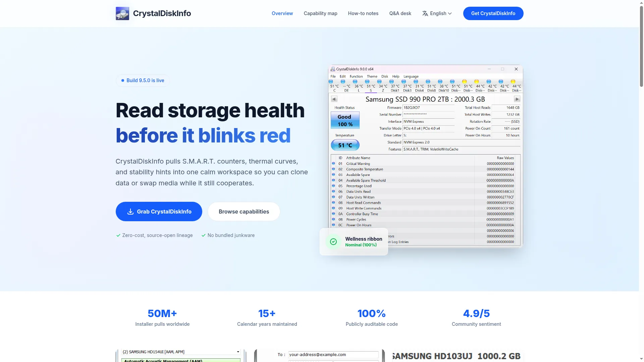Open the Capability map tab
The height and width of the screenshot is (362, 644).
tap(320, 13)
